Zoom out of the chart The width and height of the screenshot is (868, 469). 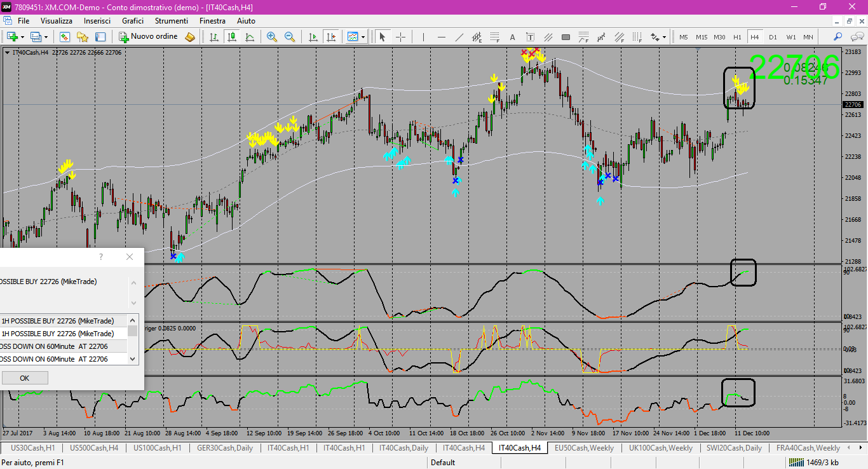pos(290,37)
